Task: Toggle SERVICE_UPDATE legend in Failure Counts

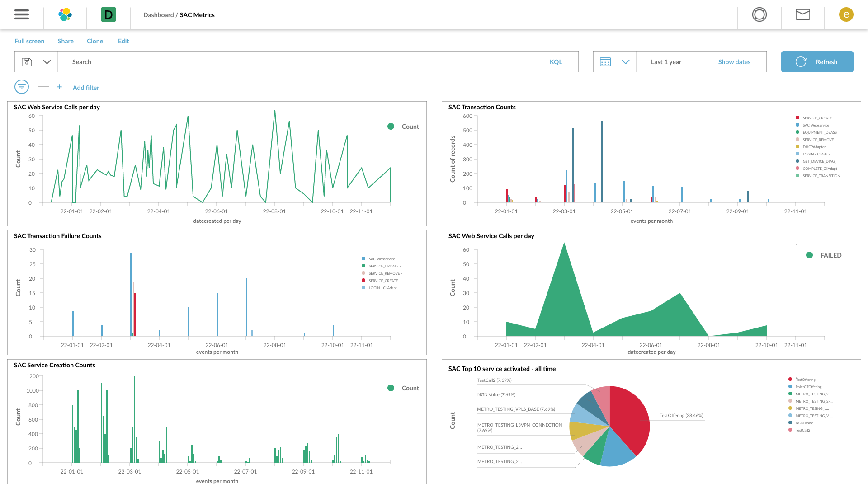Action: [x=381, y=266]
